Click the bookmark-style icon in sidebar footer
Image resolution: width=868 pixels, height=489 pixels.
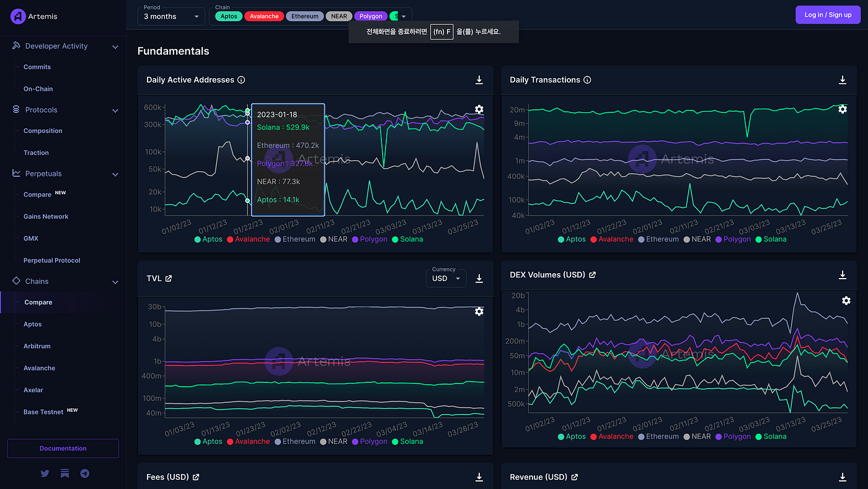point(64,473)
